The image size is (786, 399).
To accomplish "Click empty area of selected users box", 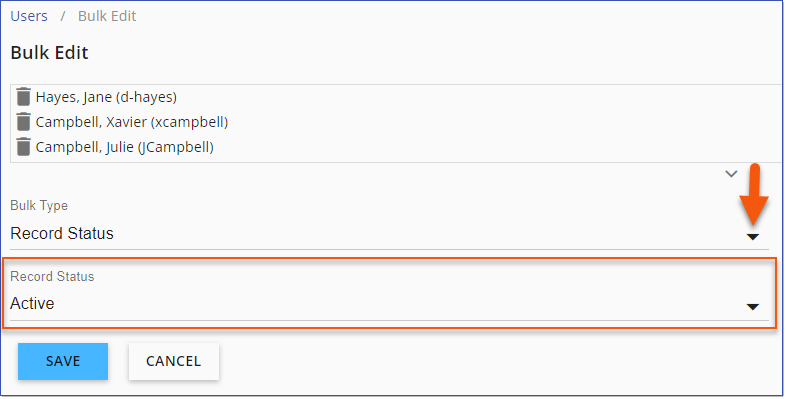I will [x=501, y=123].
